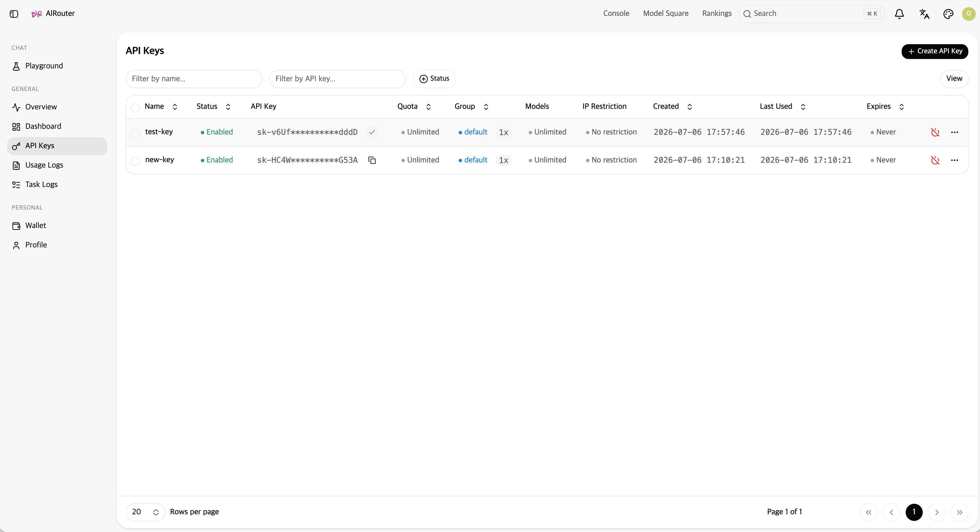980x532 pixels.
Task: Open more actions for test-key
Action: [955, 132]
